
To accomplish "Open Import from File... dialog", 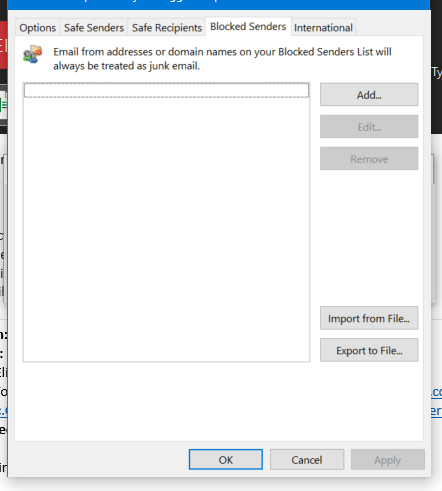I will [x=369, y=318].
